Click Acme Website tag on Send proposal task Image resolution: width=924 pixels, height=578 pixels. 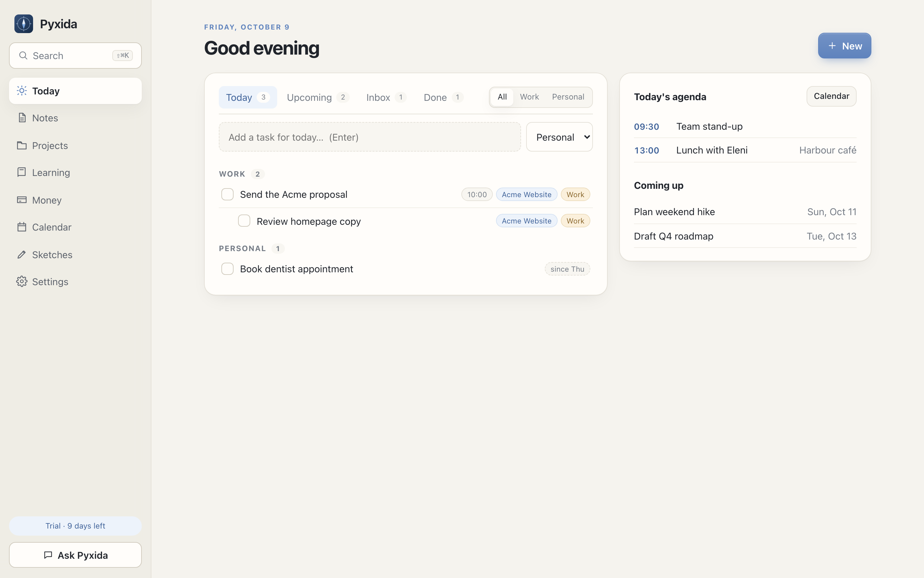point(526,194)
